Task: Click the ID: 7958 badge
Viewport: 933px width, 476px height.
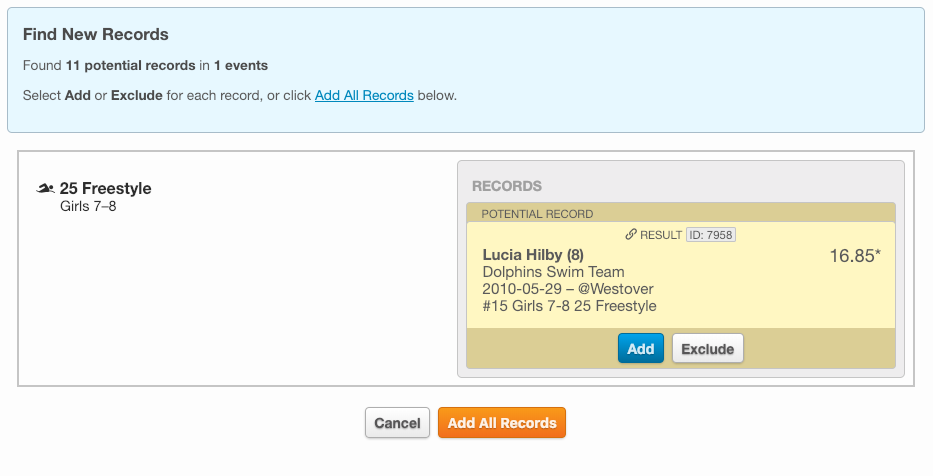Action: [711, 235]
